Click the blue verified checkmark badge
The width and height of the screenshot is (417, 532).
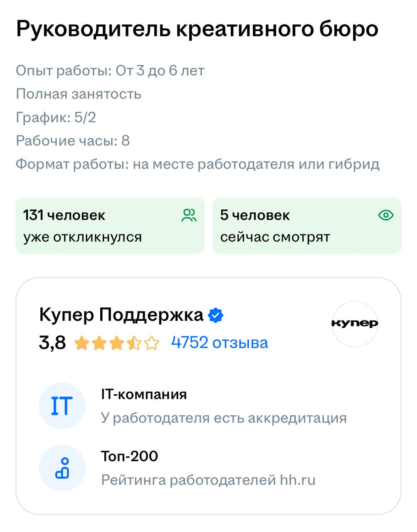point(215,315)
